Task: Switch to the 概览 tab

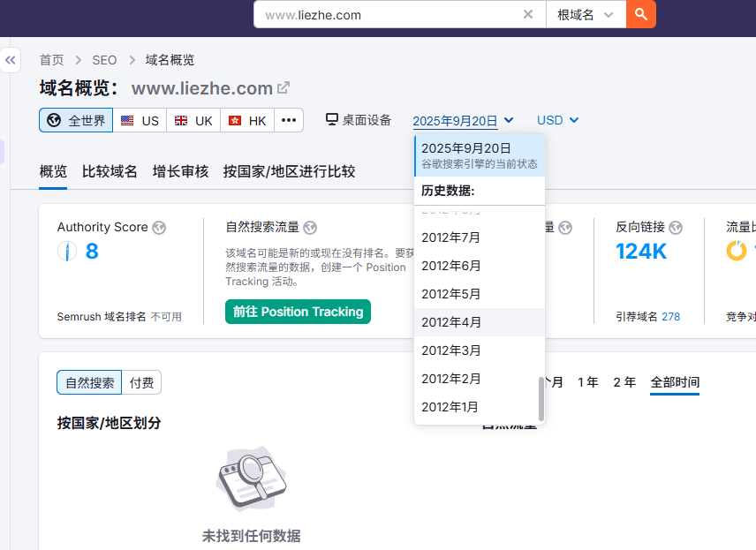Action: pyautogui.click(x=53, y=171)
